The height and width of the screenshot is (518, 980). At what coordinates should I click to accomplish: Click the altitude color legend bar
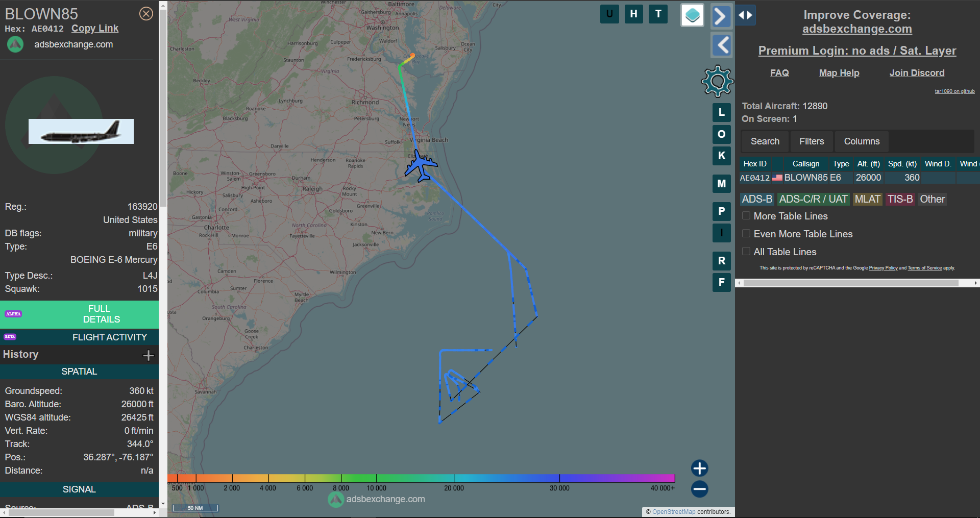pos(421,478)
